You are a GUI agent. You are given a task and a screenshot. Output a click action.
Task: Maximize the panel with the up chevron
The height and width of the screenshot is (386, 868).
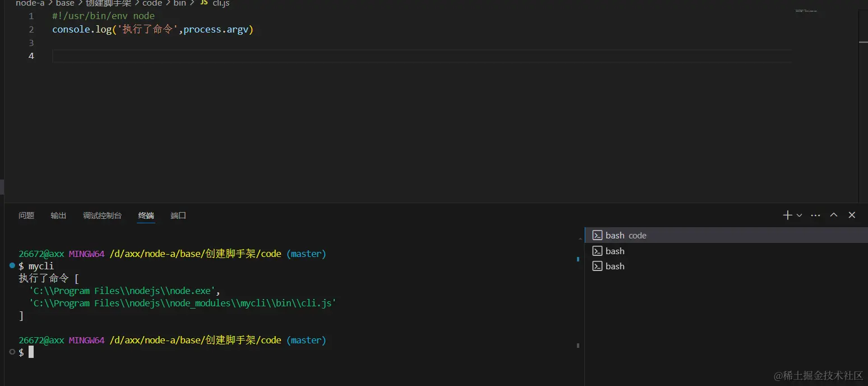click(834, 215)
